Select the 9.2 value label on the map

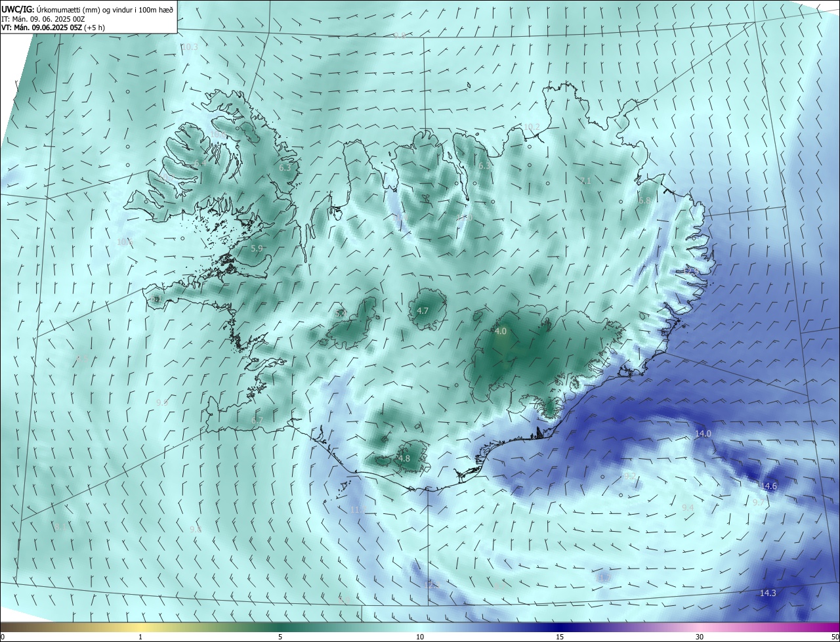point(629,475)
